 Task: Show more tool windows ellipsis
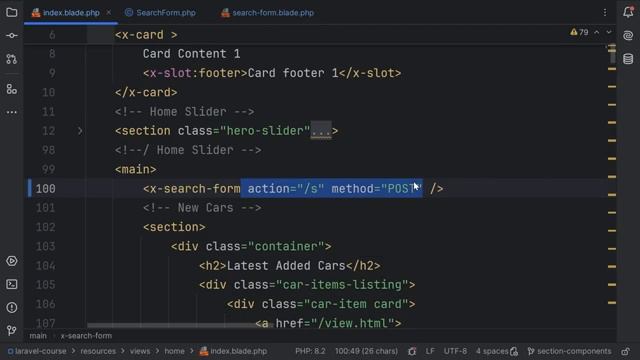11,112
